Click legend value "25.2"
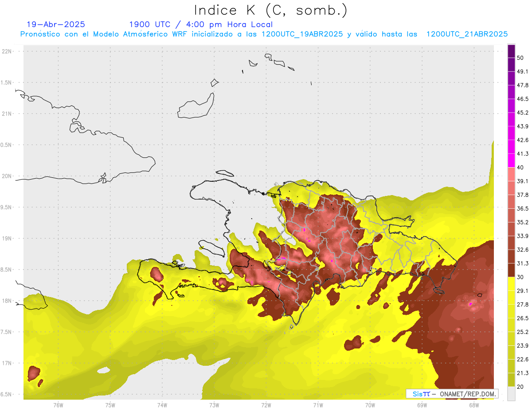This screenshot has width=532, height=411. [x=522, y=332]
